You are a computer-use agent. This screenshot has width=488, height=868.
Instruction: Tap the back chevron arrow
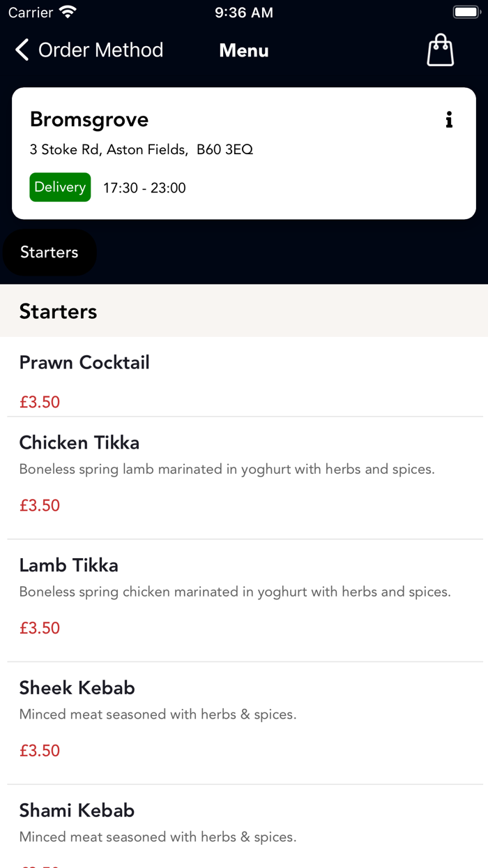tap(22, 50)
